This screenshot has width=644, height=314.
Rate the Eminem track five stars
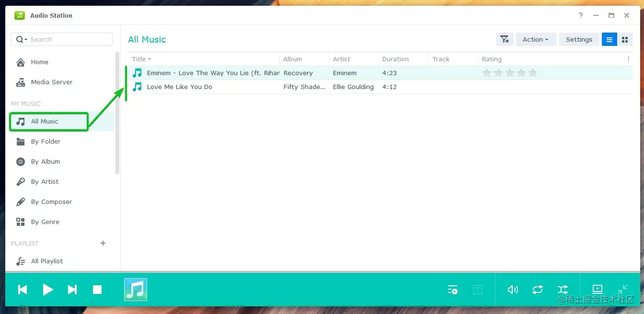coord(533,73)
